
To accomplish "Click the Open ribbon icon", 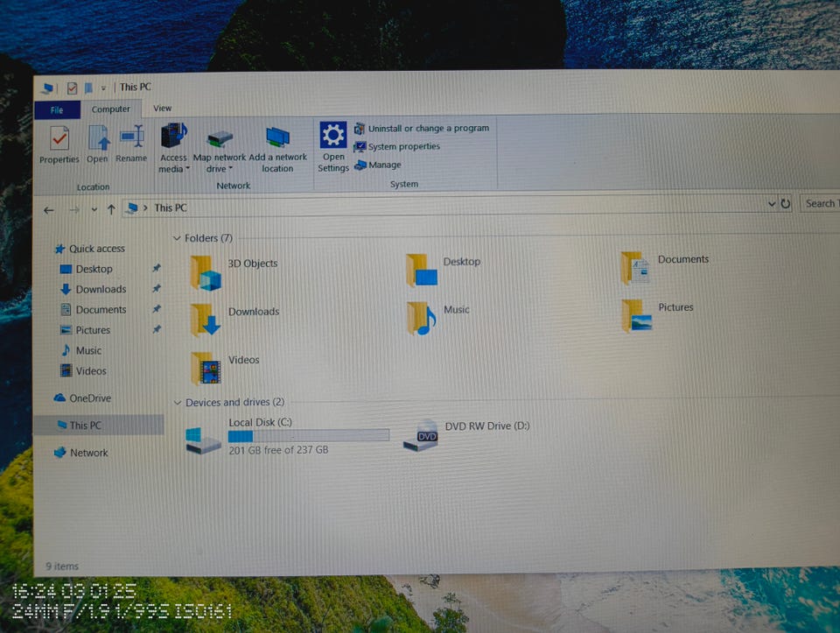I will pos(97,144).
